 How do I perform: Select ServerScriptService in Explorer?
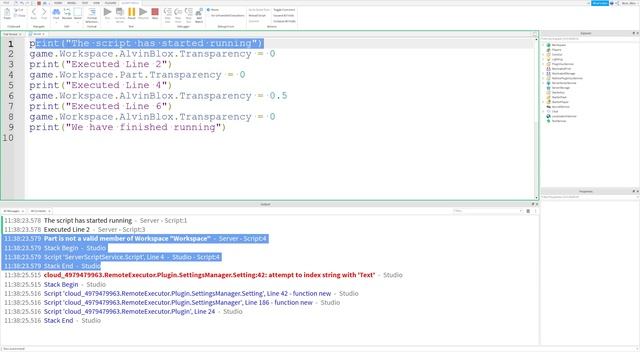tap(564, 83)
